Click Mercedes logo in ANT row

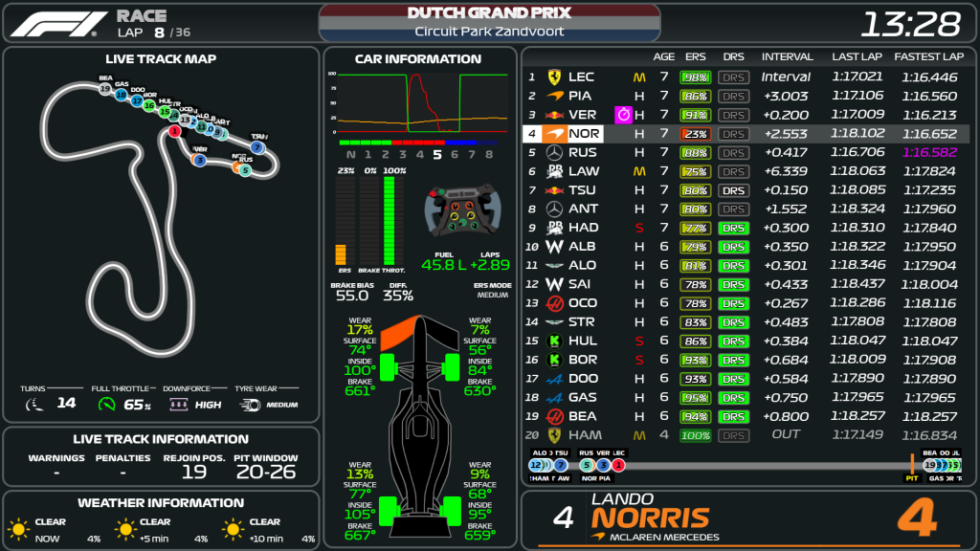coord(554,209)
